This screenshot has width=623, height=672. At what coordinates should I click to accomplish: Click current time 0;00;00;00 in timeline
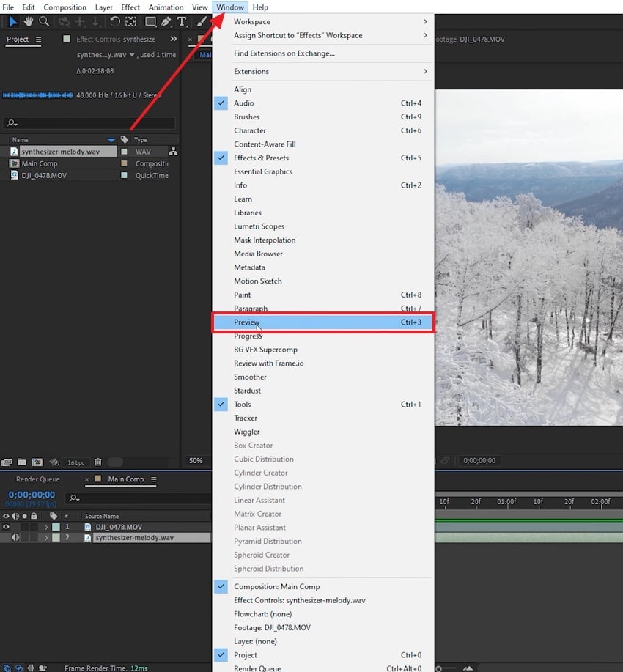point(32,495)
